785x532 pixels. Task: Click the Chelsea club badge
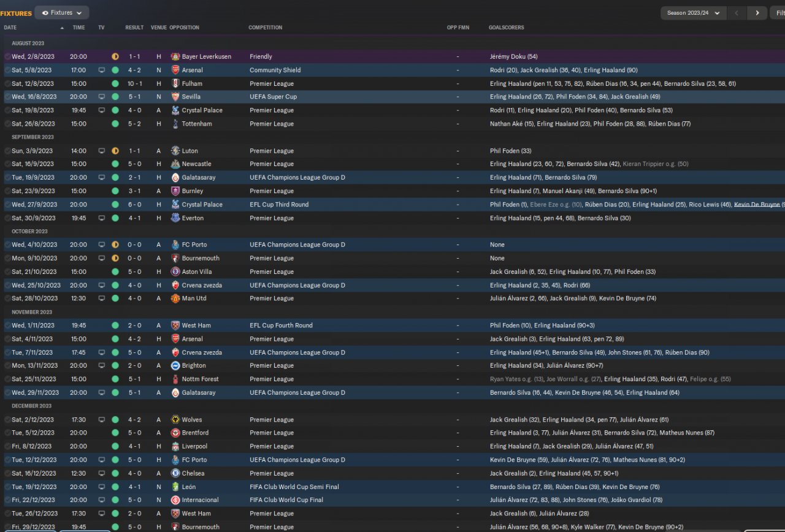coord(175,473)
